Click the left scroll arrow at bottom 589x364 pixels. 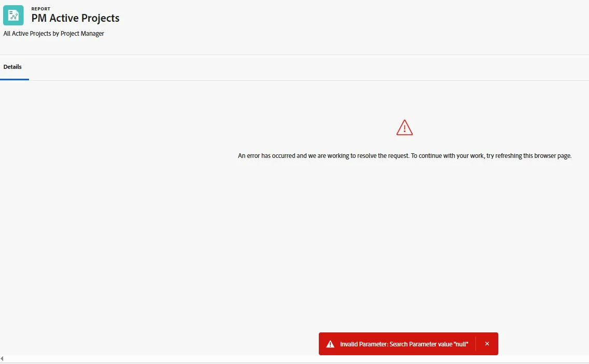click(x=2, y=359)
